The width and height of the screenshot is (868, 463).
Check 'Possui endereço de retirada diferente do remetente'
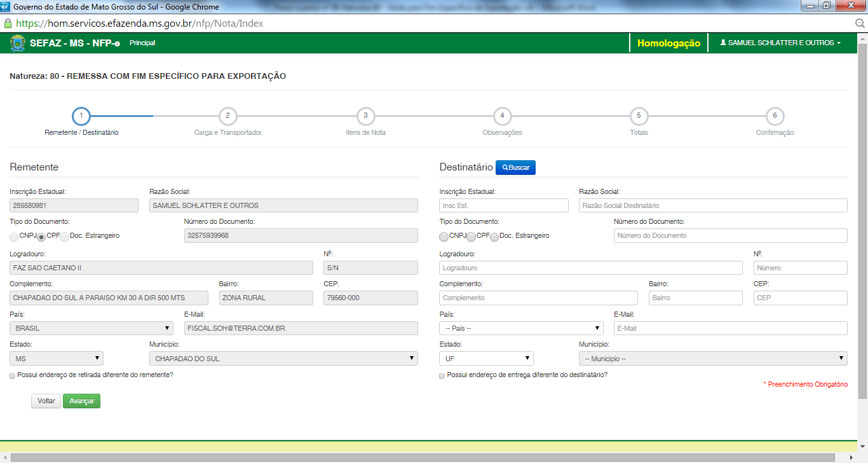[13, 375]
